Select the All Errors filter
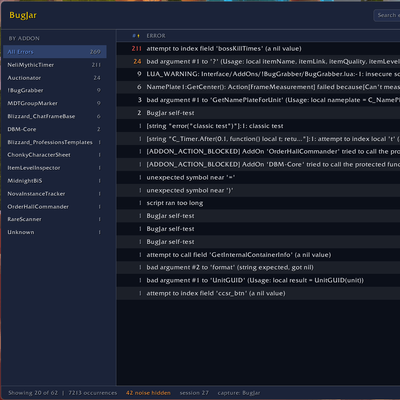 coord(55,52)
